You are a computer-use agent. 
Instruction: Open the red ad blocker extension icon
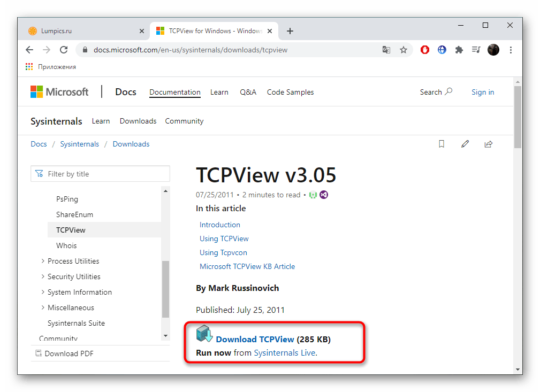tap(425, 50)
